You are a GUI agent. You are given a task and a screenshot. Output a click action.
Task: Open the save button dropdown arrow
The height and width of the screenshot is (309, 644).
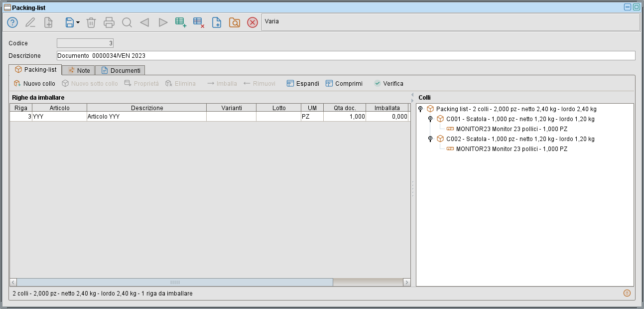point(78,23)
